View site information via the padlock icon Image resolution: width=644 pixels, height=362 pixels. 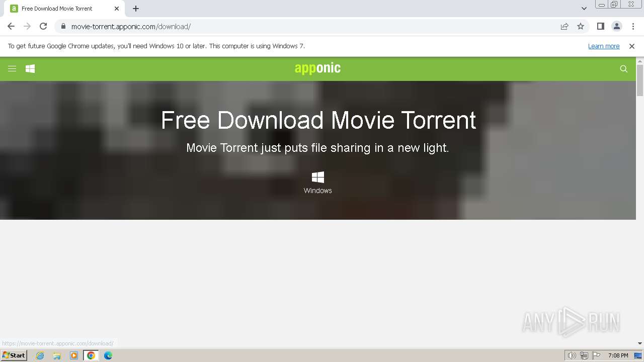point(63,26)
